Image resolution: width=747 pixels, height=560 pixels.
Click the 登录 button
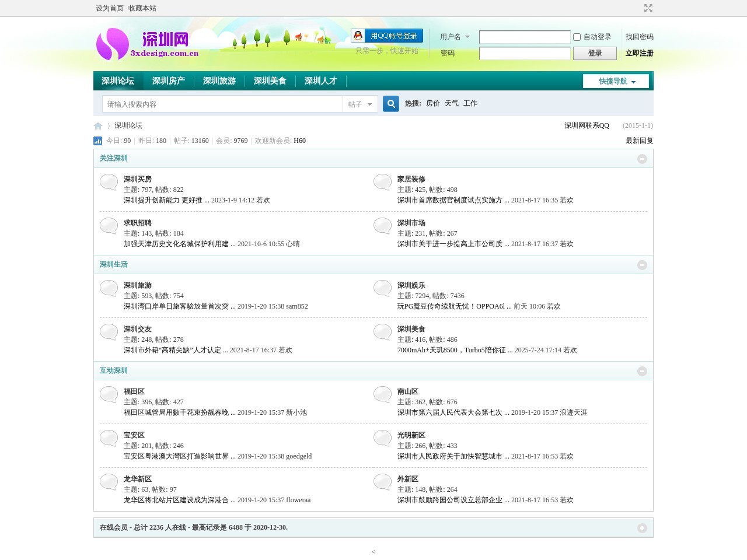[x=595, y=53]
